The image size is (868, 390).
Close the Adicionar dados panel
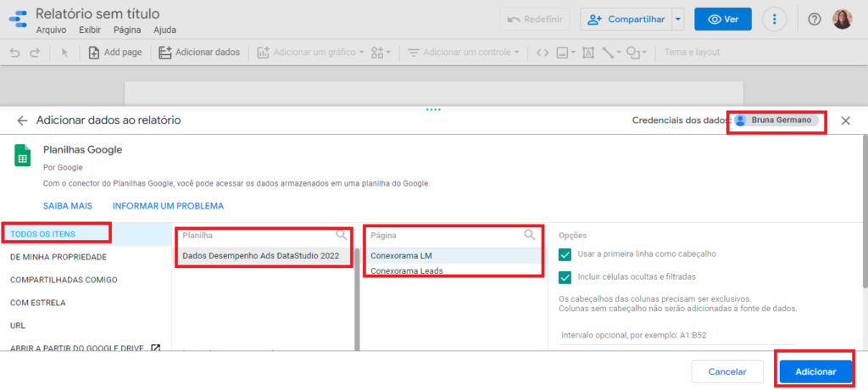(x=845, y=120)
